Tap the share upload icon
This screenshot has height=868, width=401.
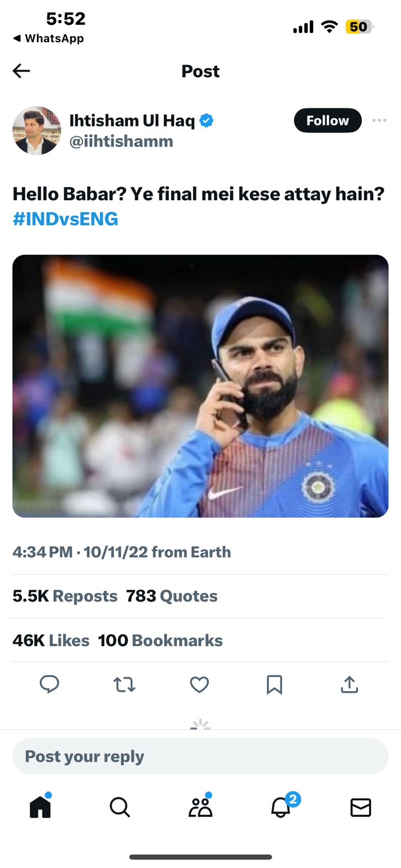[349, 685]
